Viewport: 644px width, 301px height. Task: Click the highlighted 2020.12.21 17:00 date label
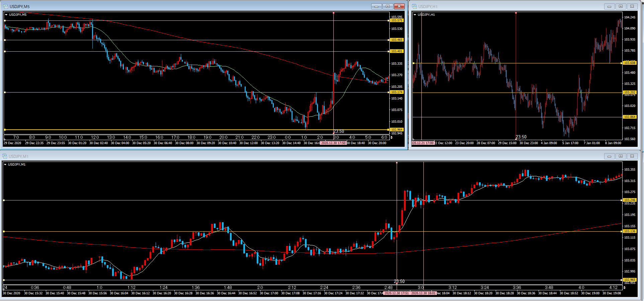coord(423,143)
